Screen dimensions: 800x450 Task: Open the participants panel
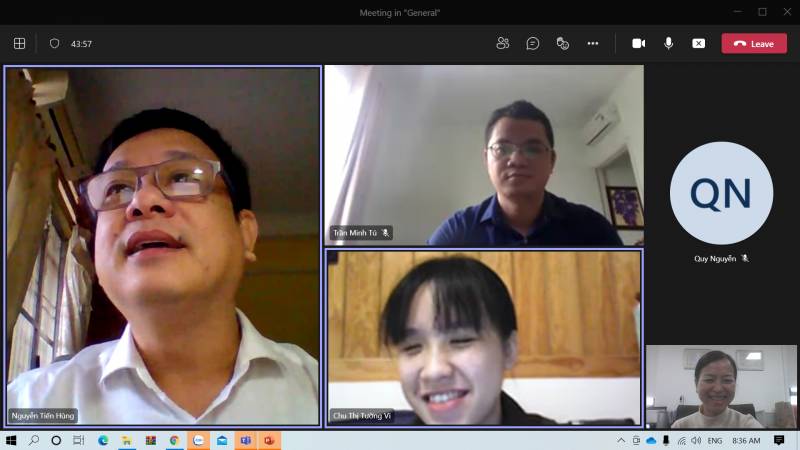503,43
